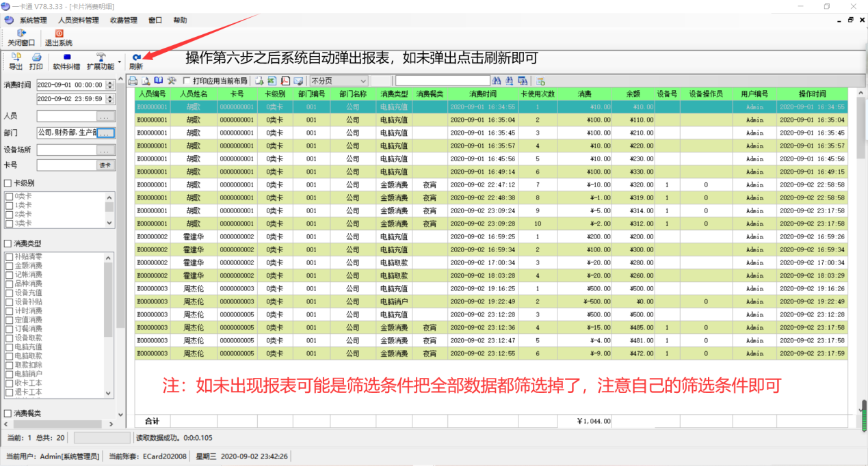This screenshot has width=868, height=466.
Task: Click the 卡号 input field
Action: (x=66, y=165)
